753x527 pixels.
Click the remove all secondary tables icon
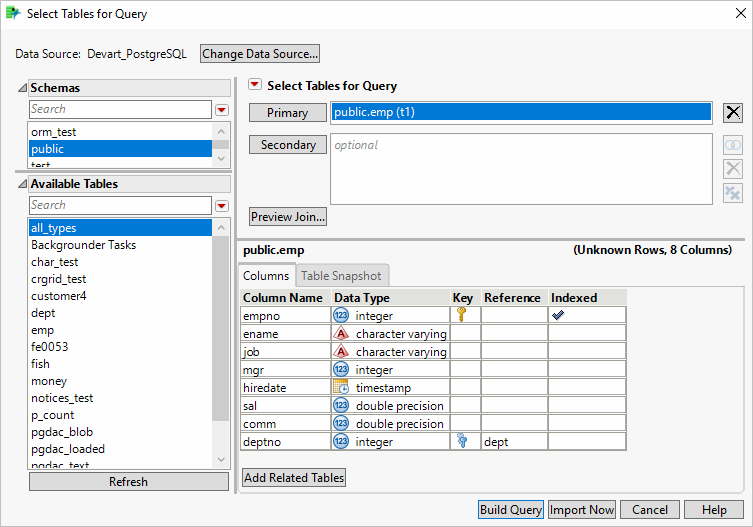(x=733, y=192)
